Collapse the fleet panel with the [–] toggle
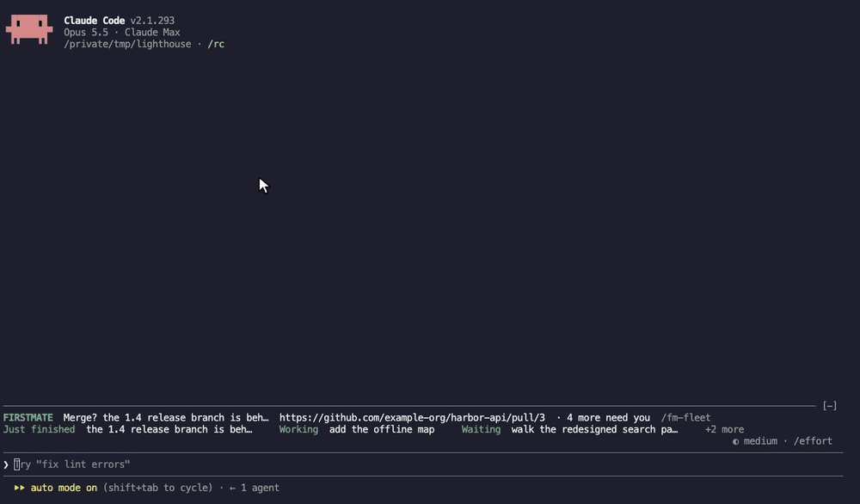Screen dimensions: 860x504 829,406
